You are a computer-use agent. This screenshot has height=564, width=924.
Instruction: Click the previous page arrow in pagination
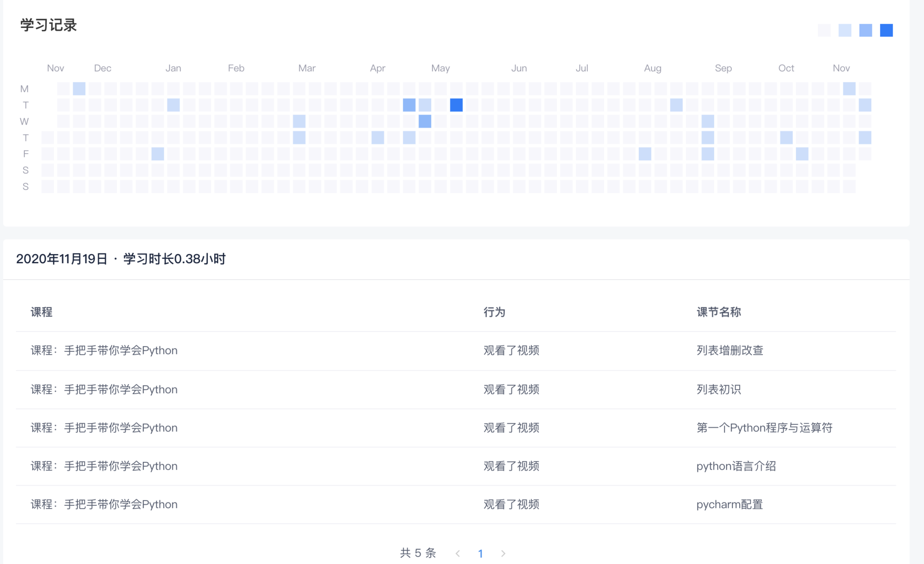point(458,553)
